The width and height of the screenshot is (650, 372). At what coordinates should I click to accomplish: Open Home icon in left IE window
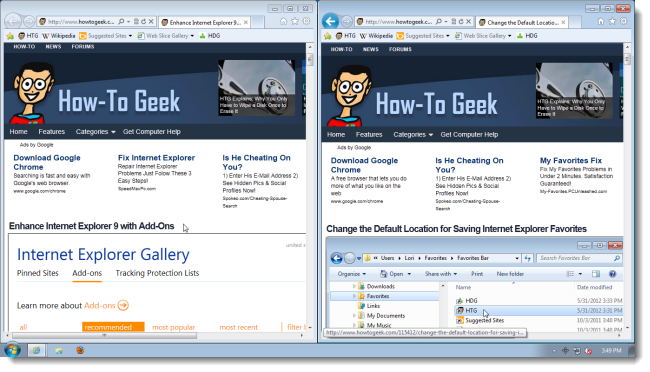[283, 21]
